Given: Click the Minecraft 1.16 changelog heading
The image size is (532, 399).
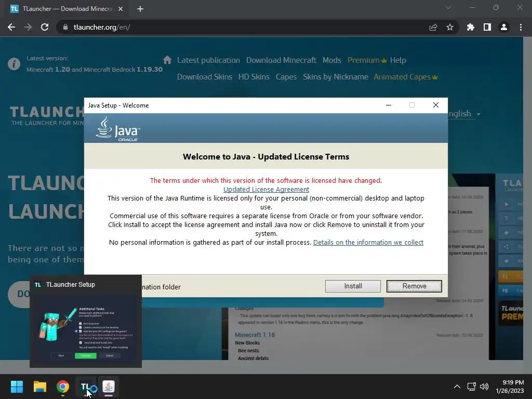Looking at the screenshot, I should pos(255,335).
